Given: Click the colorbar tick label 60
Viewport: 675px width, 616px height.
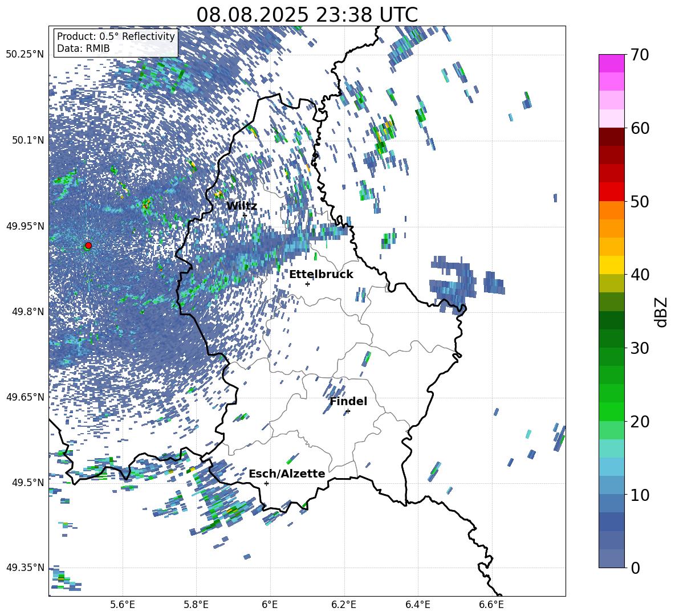Looking at the screenshot, I should tap(639, 128).
